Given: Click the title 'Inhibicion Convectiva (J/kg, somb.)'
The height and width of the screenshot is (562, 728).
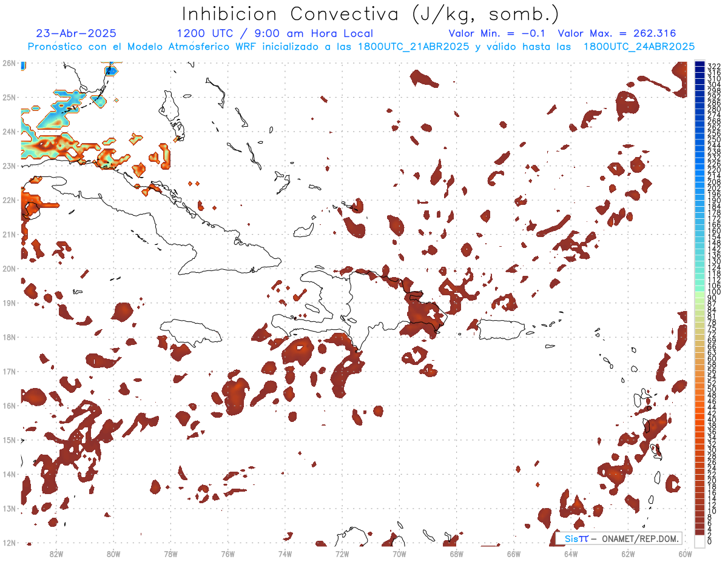Looking at the screenshot, I should (370, 14).
